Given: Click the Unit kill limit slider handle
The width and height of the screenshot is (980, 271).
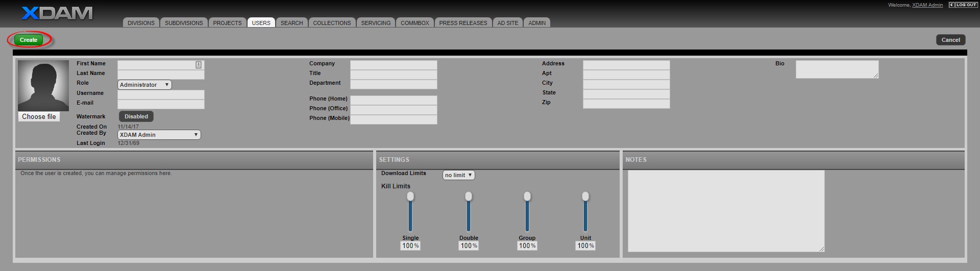Looking at the screenshot, I should [x=585, y=196].
